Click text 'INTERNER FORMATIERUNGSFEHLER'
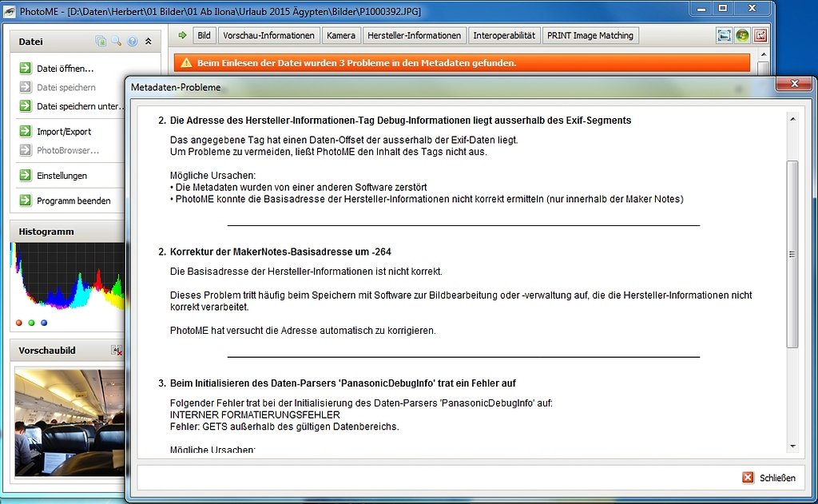The height and width of the screenshot is (504, 818). [x=255, y=415]
